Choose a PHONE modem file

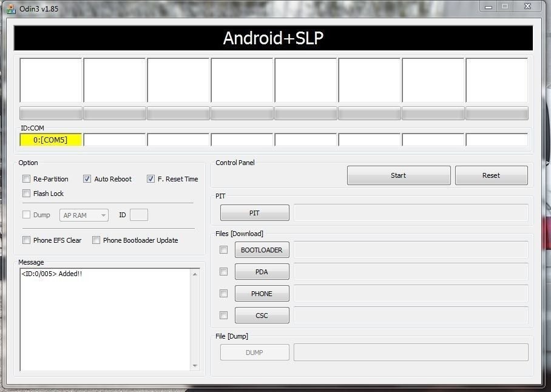pos(262,293)
